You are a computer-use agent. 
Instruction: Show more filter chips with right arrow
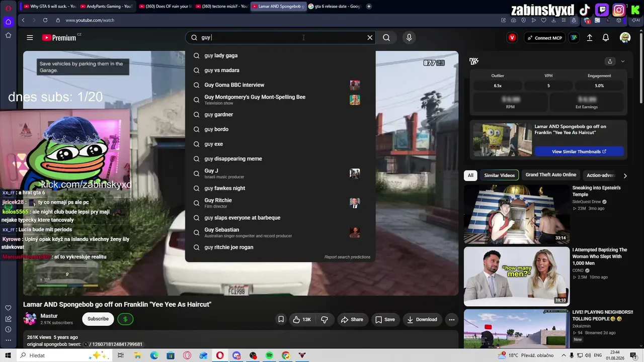tap(625, 175)
